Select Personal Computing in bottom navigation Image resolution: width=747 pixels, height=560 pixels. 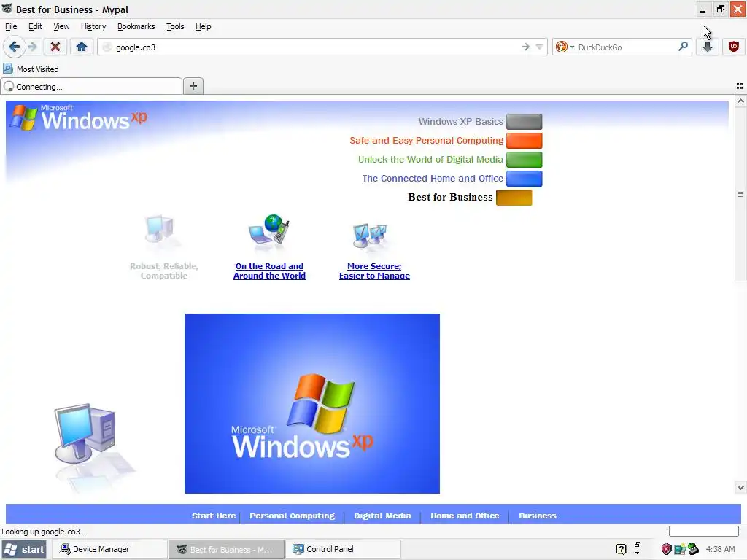(x=292, y=516)
